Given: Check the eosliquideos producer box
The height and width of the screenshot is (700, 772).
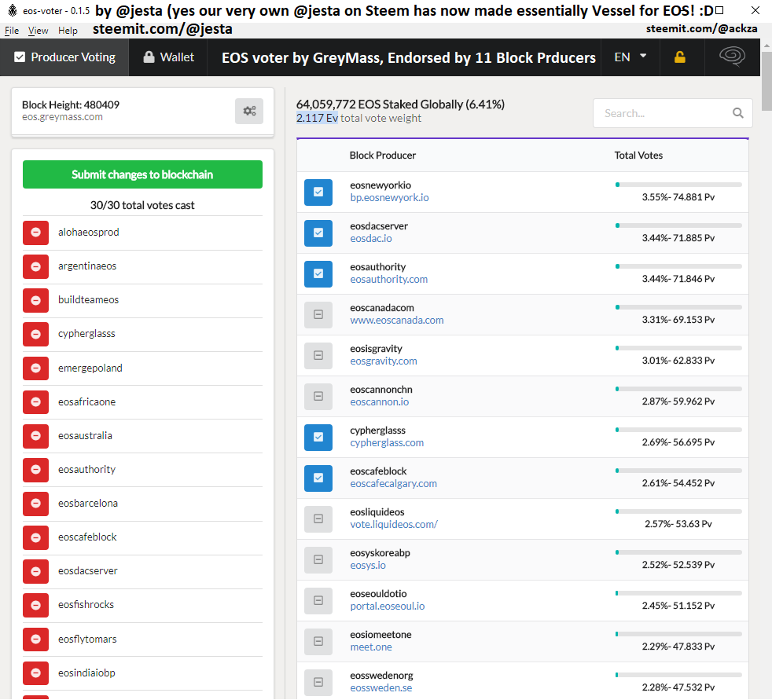Looking at the screenshot, I should point(318,519).
